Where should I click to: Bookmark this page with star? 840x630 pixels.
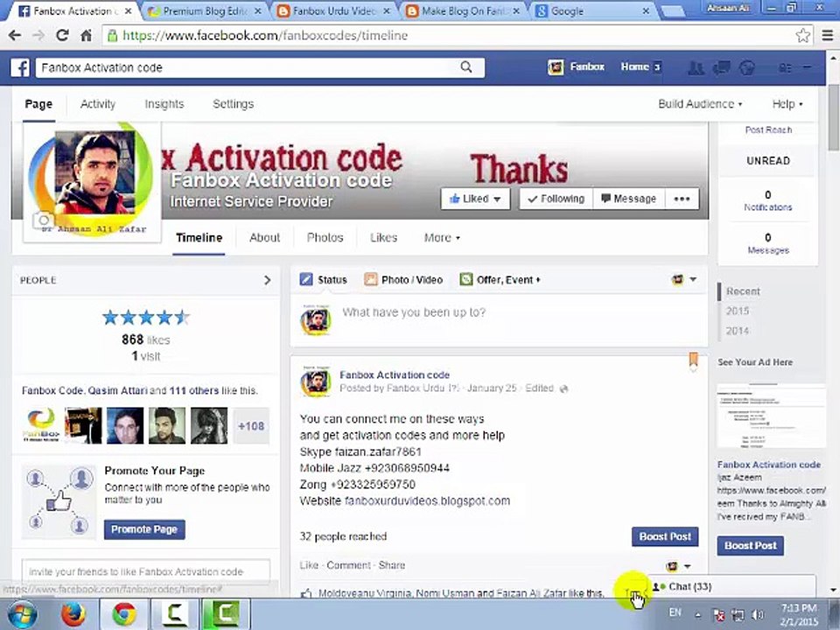[x=802, y=35]
